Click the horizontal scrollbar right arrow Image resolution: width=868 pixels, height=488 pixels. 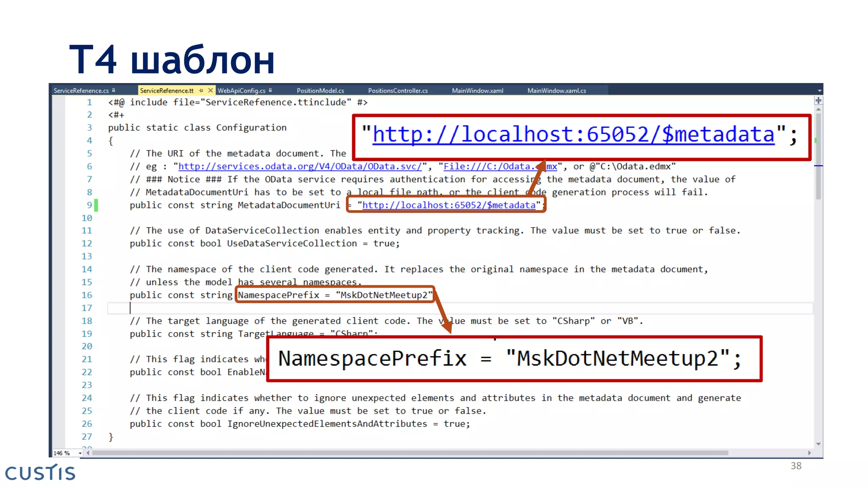tap(810, 453)
